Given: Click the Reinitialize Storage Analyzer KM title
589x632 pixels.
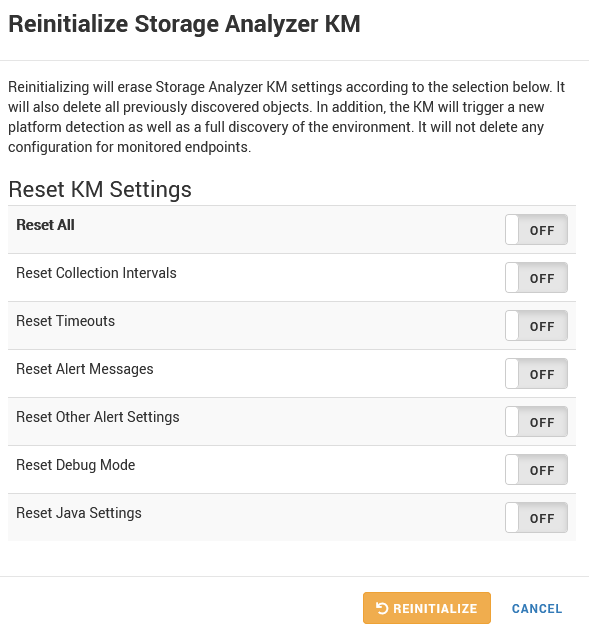Looking at the screenshot, I should click(184, 24).
